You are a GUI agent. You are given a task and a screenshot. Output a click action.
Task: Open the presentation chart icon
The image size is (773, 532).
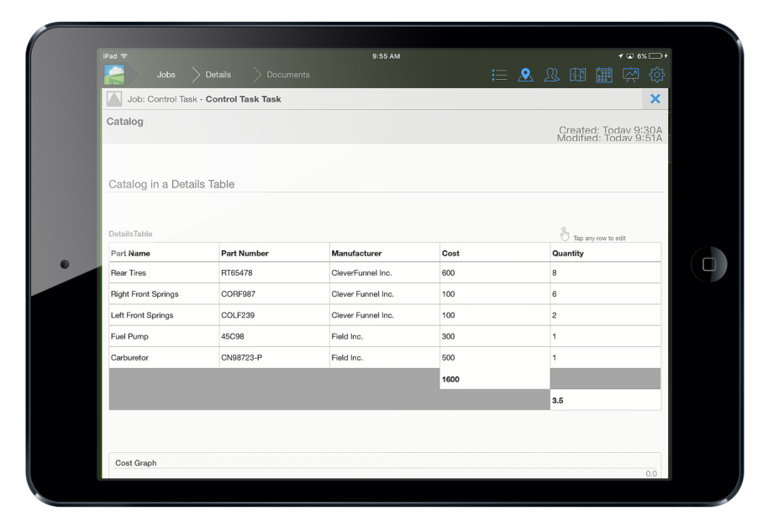[x=630, y=75]
